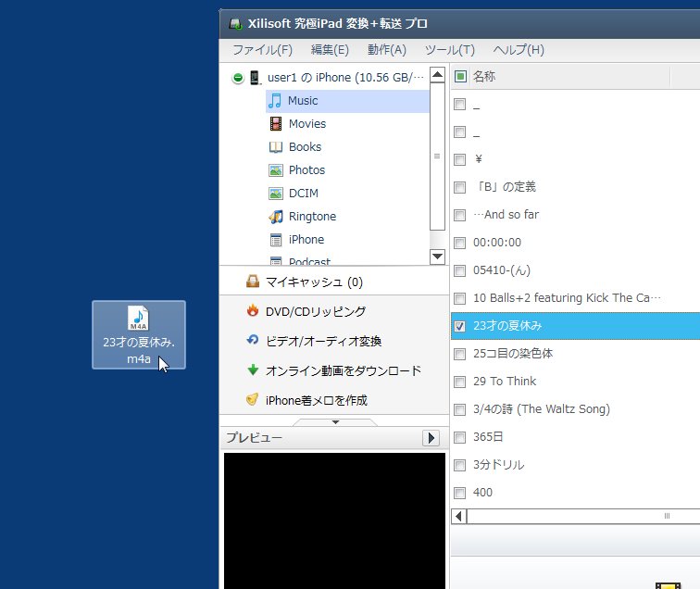Open iPhone着メロを作成

tap(317, 400)
